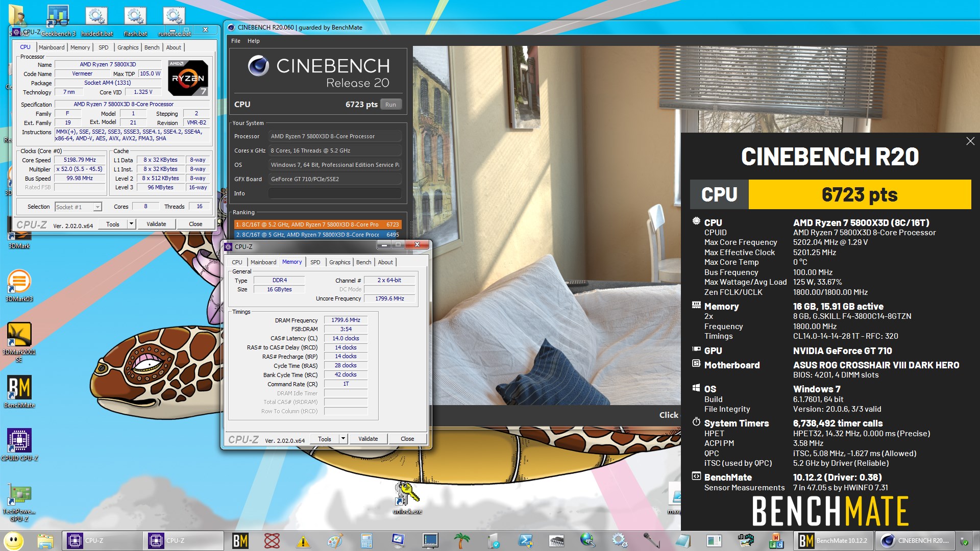Select the Graphics tab in the CPU-Z Memory window
The image size is (980, 551).
pos(339,262)
